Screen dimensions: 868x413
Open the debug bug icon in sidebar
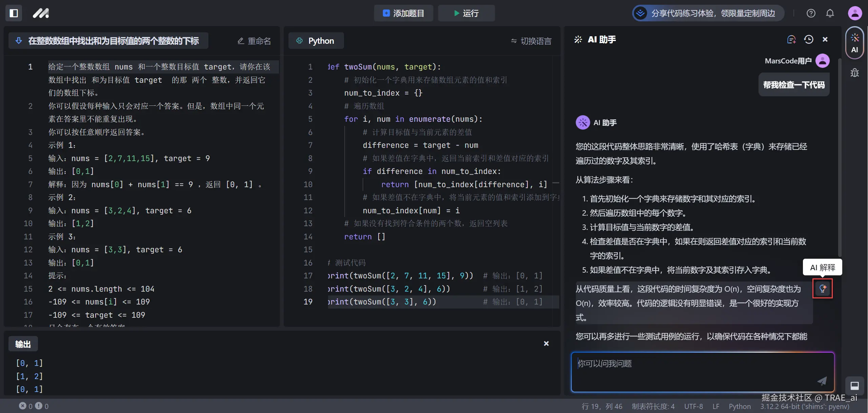pyautogui.click(x=854, y=73)
